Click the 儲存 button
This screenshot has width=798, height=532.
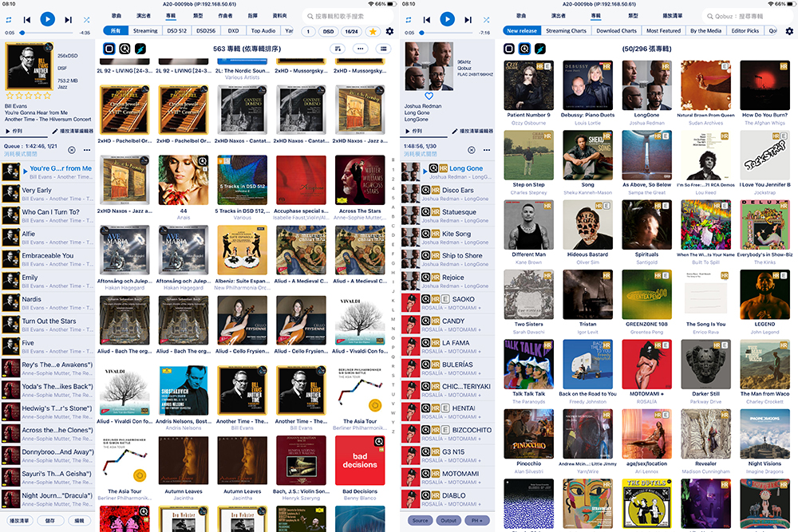[x=49, y=520]
